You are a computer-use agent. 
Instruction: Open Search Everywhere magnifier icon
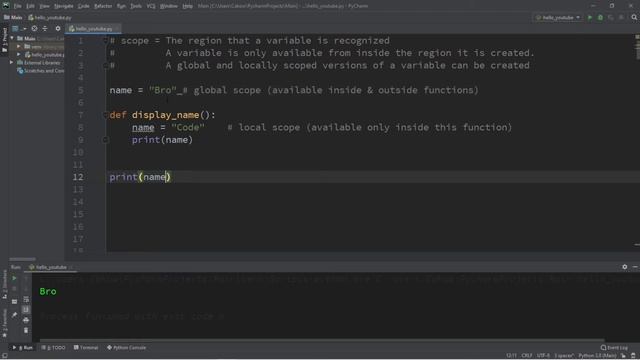[634, 18]
